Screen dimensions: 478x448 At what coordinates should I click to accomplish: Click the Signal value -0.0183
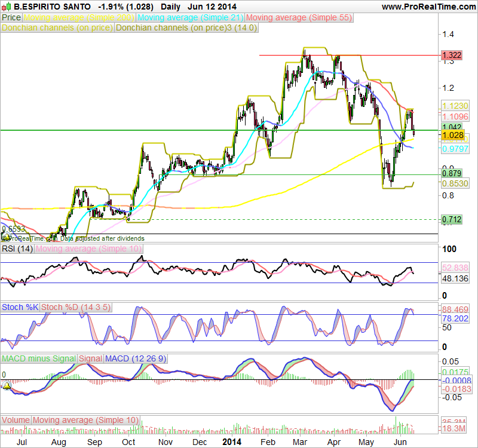[x=456, y=389]
